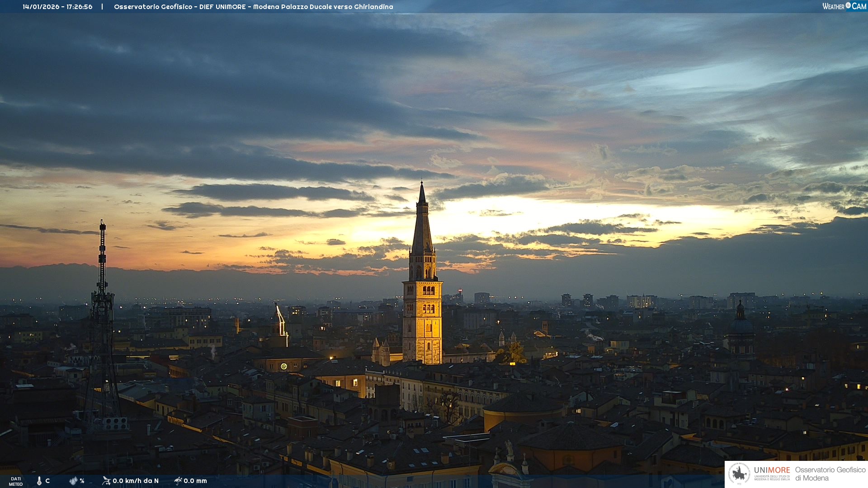Click the wind speed icon
Image resolution: width=868 pixels, height=488 pixels.
coord(106,481)
